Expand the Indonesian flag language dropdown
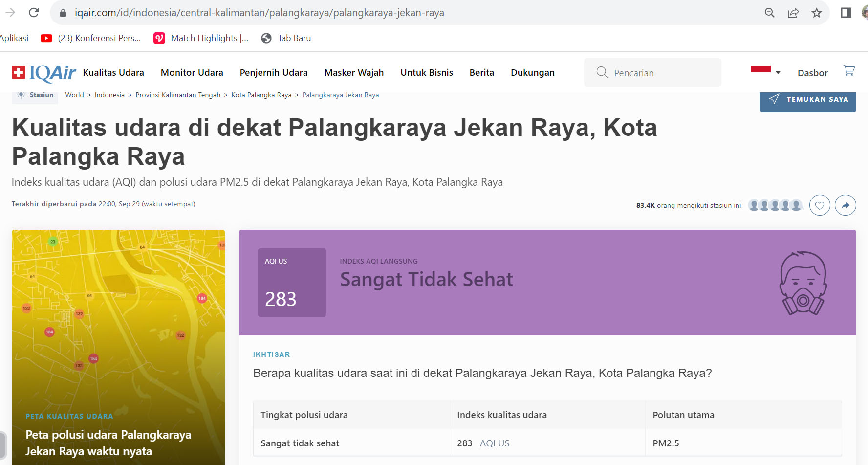The image size is (868, 465). coord(765,72)
